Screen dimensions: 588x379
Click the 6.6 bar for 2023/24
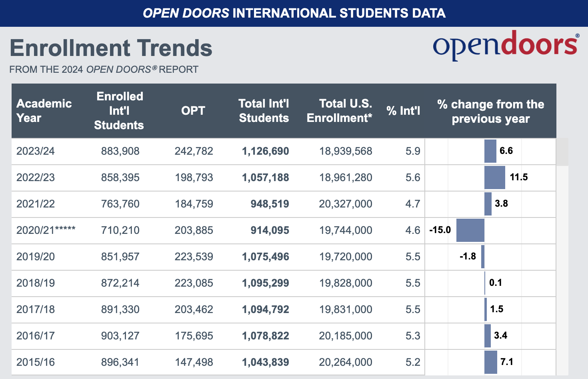[x=490, y=151]
